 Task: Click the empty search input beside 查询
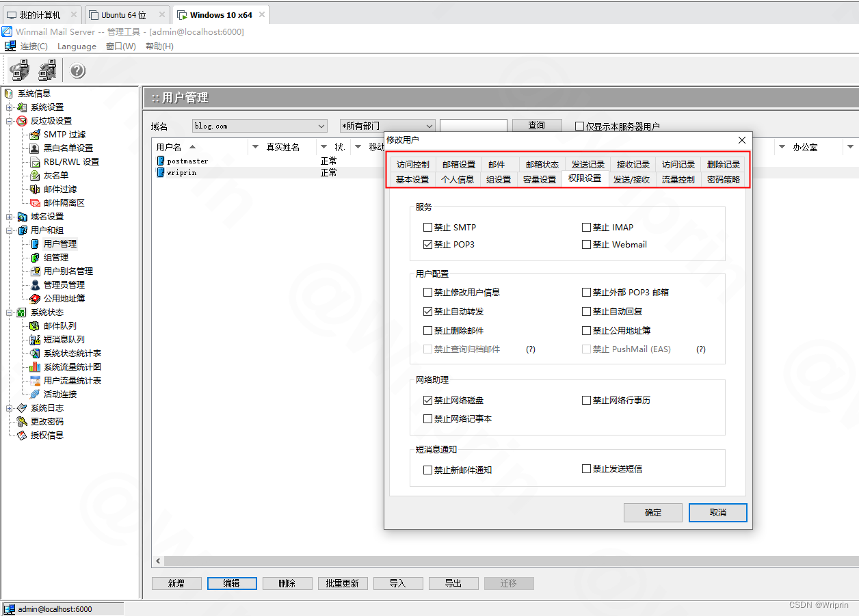point(473,126)
